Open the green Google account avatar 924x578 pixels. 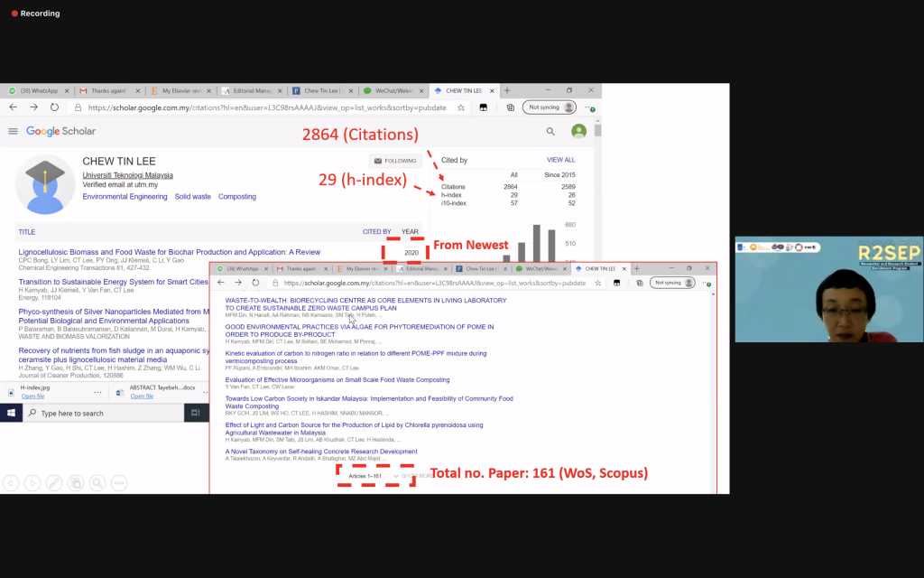pyautogui.click(x=578, y=132)
